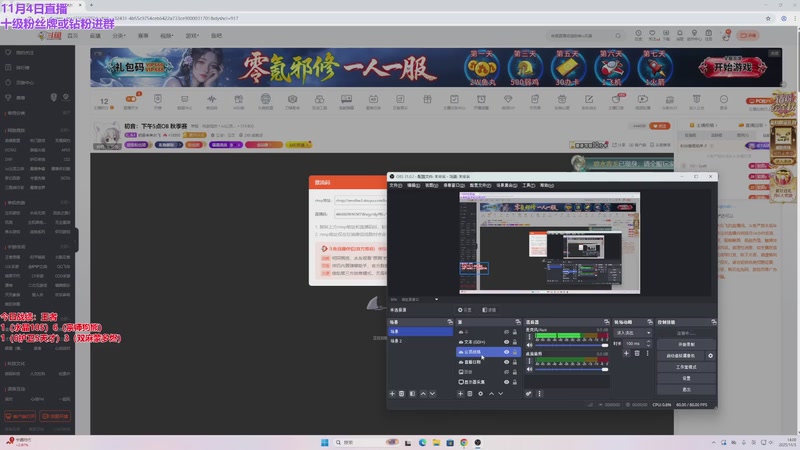This screenshot has height=450, width=800.
Task: Click 启动虚拟摄像机 virtual camera button
Action: tap(681, 356)
